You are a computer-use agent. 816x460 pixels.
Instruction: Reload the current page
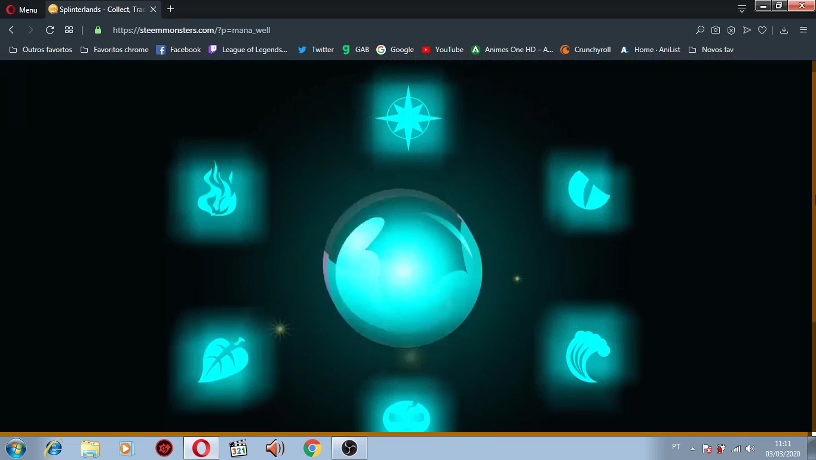tap(50, 30)
